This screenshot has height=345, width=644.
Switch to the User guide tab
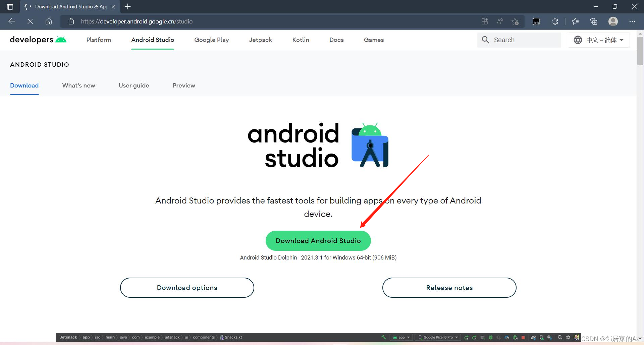pyautogui.click(x=134, y=85)
